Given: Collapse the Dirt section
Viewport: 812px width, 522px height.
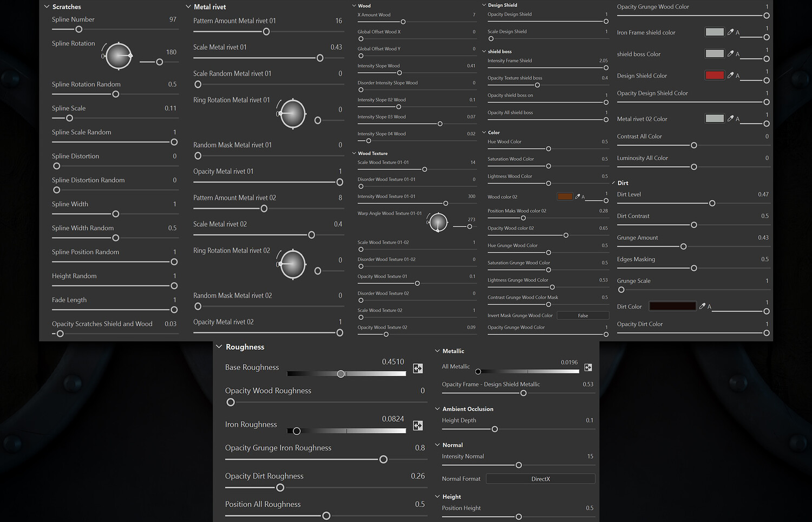Looking at the screenshot, I should point(613,183).
